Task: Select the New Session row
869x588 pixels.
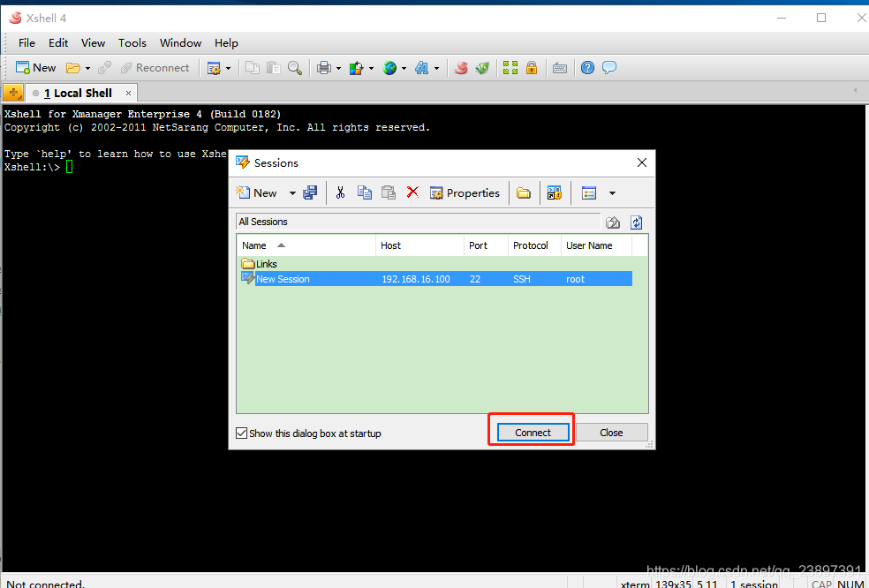Action: pyautogui.click(x=437, y=279)
